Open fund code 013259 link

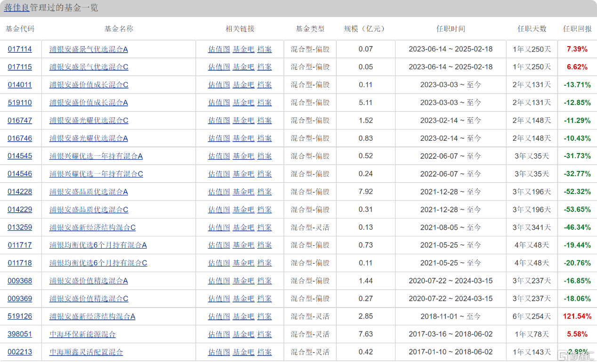[20, 227]
